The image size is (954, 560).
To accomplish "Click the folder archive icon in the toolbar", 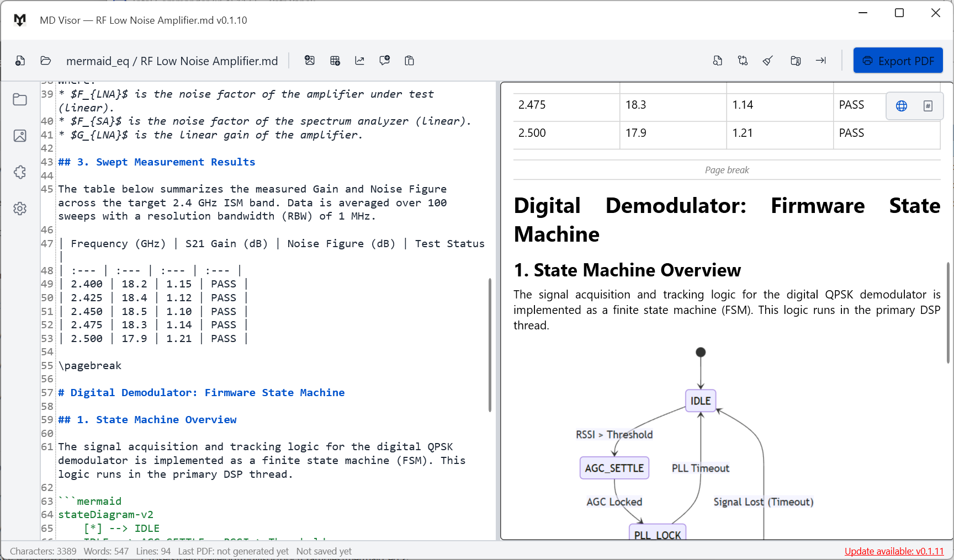I will pos(796,61).
